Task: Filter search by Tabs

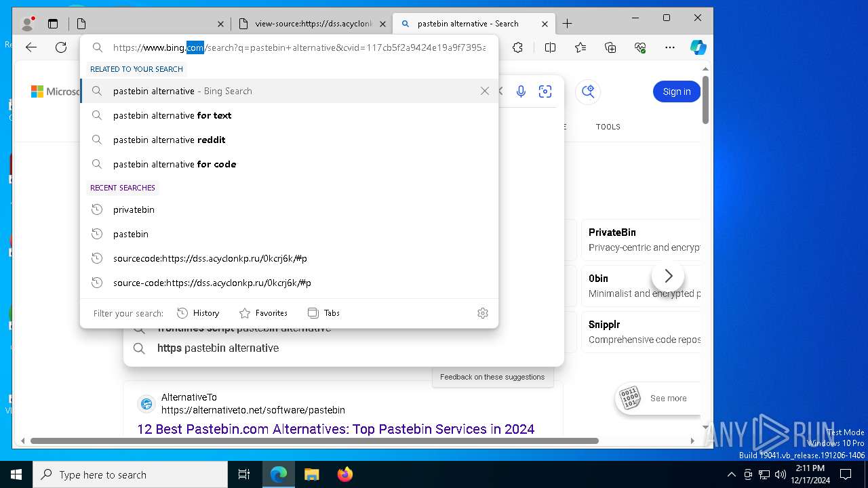Action: point(323,313)
